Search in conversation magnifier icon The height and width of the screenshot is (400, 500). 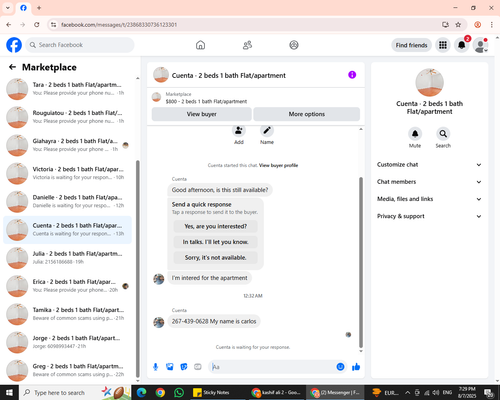[443, 134]
